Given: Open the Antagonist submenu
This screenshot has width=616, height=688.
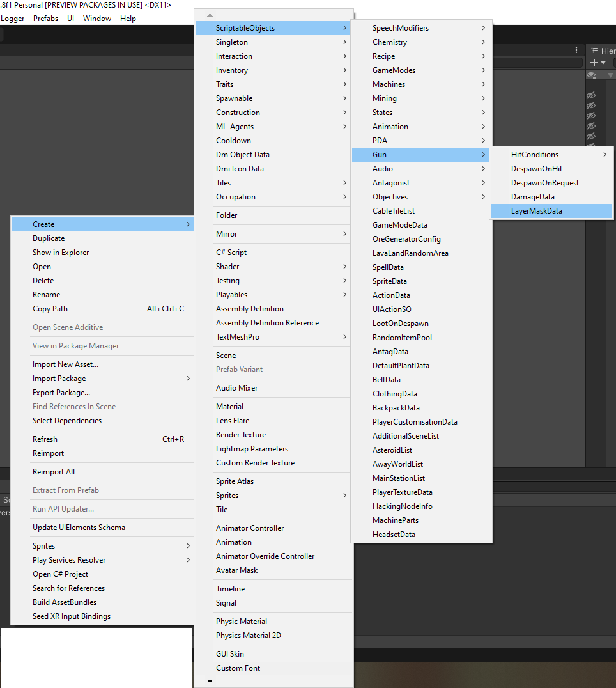Looking at the screenshot, I should 421,183.
